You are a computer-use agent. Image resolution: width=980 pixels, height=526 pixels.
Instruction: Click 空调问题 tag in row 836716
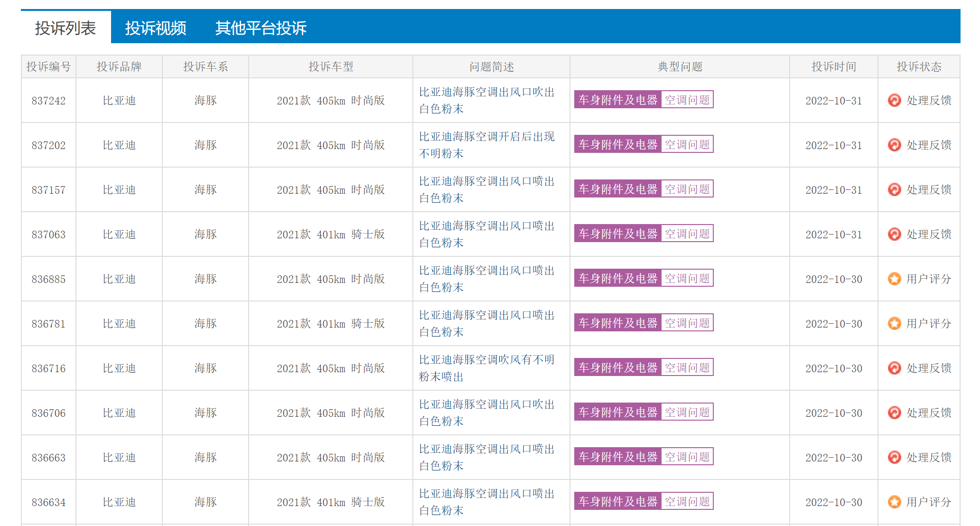[x=687, y=367]
